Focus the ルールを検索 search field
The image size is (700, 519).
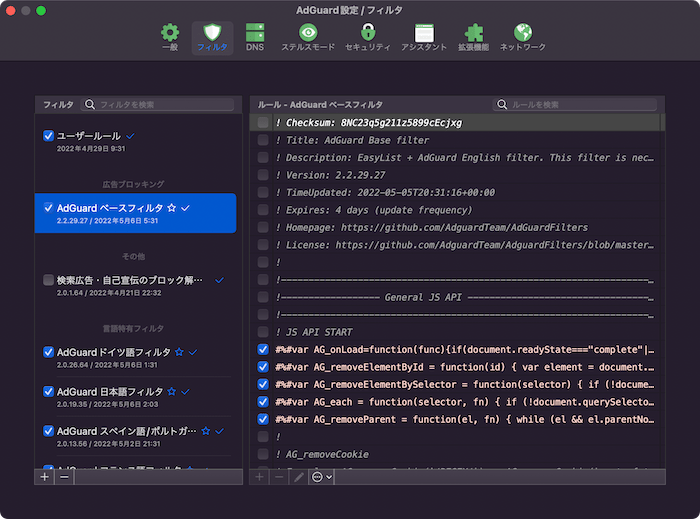pos(575,104)
